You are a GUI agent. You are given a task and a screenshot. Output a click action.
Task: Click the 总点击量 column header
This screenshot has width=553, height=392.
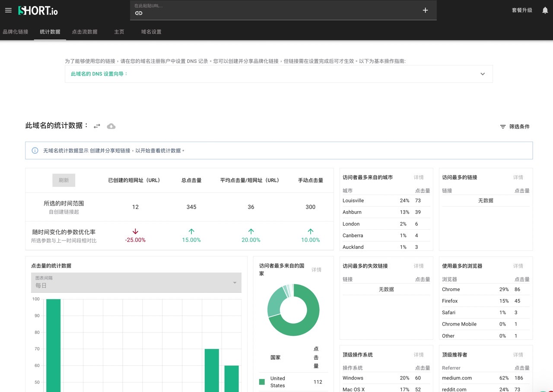(x=191, y=180)
